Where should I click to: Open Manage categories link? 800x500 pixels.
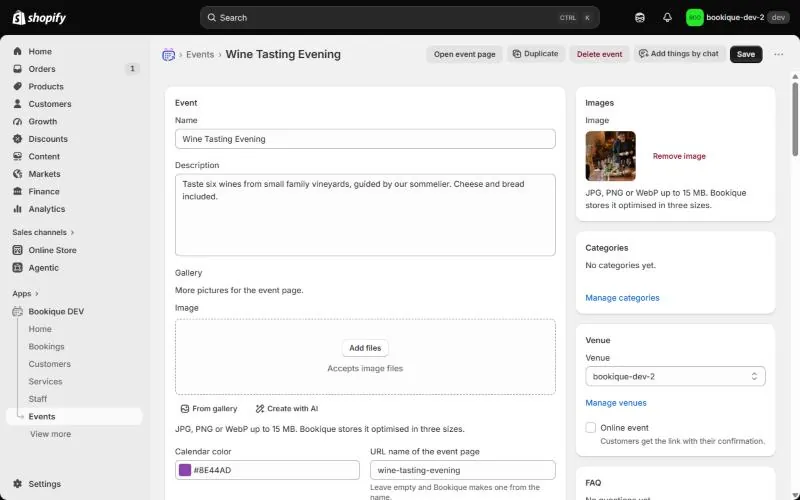(x=622, y=298)
